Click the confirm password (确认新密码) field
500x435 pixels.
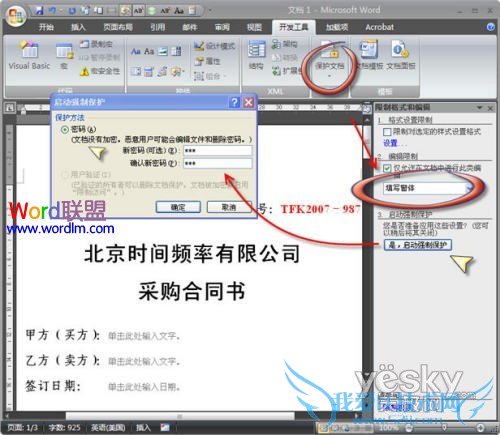217,163
